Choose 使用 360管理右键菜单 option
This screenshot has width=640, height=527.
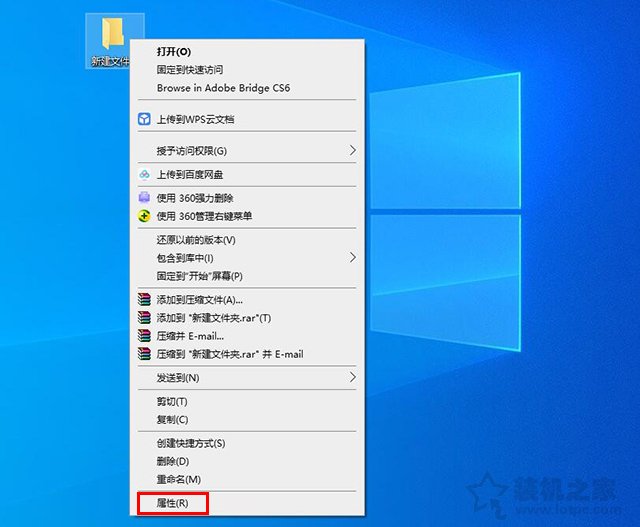click(x=247, y=216)
